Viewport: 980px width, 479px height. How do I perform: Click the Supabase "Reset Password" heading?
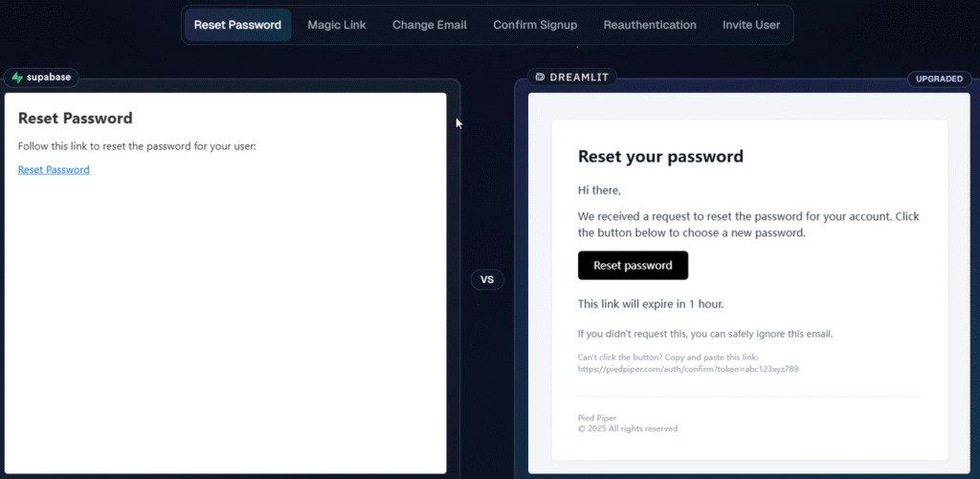click(x=75, y=119)
